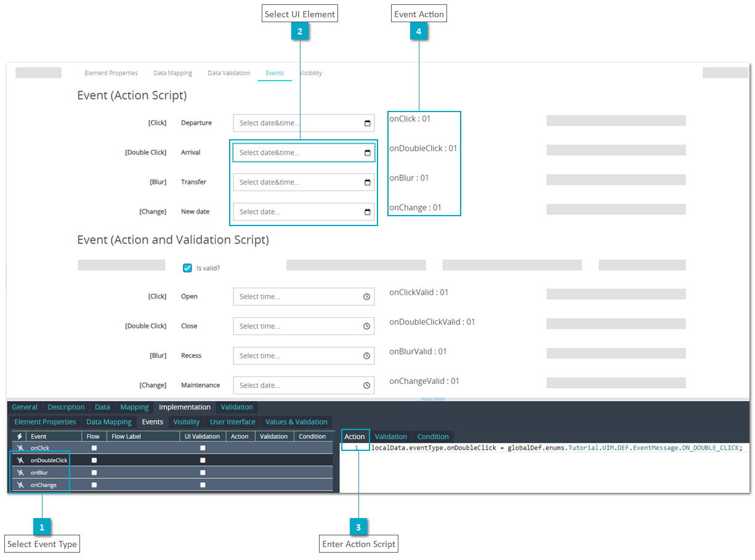Open clock icon in Open time field
The height and width of the screenshot is (560, 755).
366,297
